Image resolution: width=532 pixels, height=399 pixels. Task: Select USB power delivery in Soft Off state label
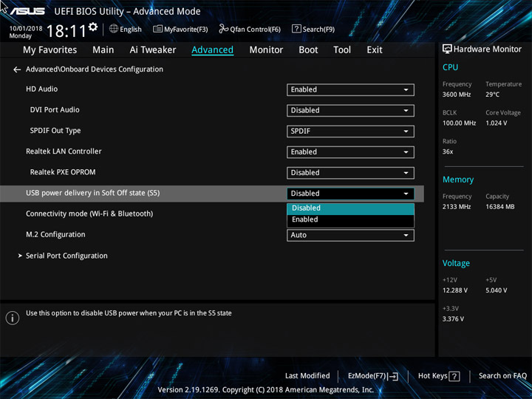pos(92,193)
